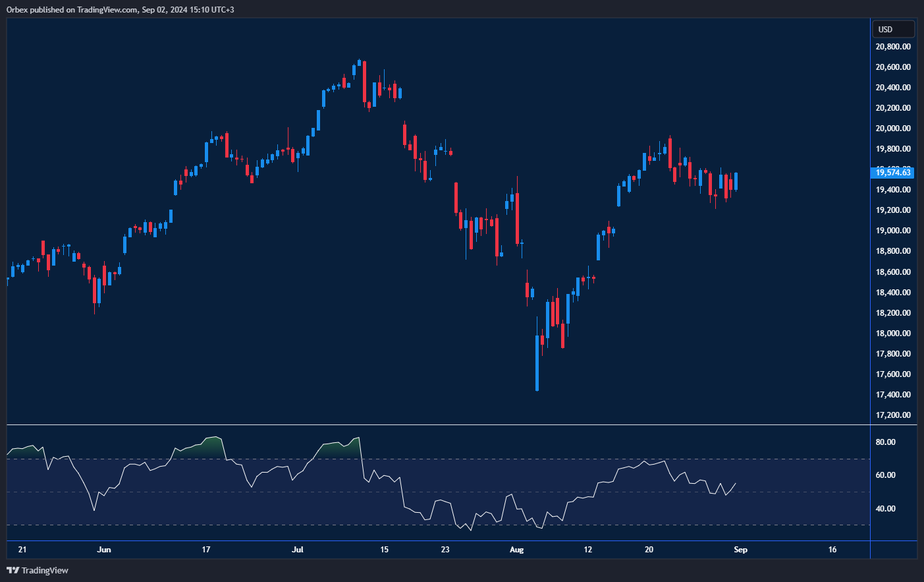The image size is (924, 582).
Task: Click the USD currency selector
Action: tap(893, 29)
